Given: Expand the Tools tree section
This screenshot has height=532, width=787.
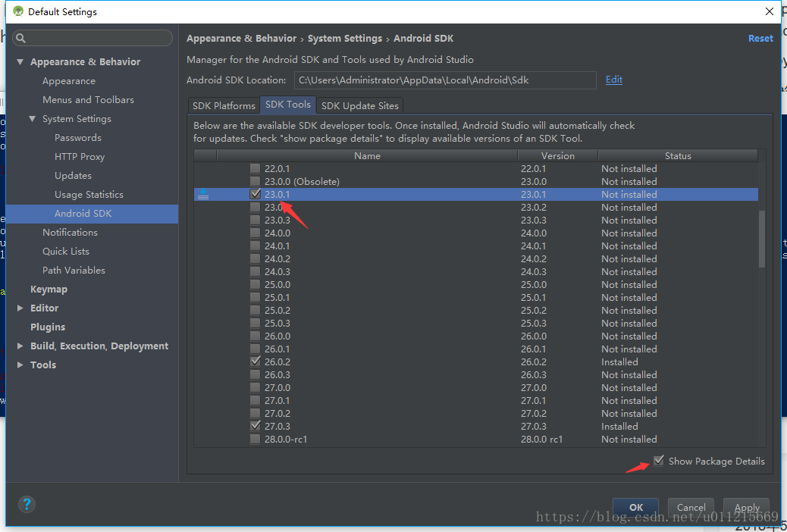Looking at the screenshot, I should tap(20, 365).
